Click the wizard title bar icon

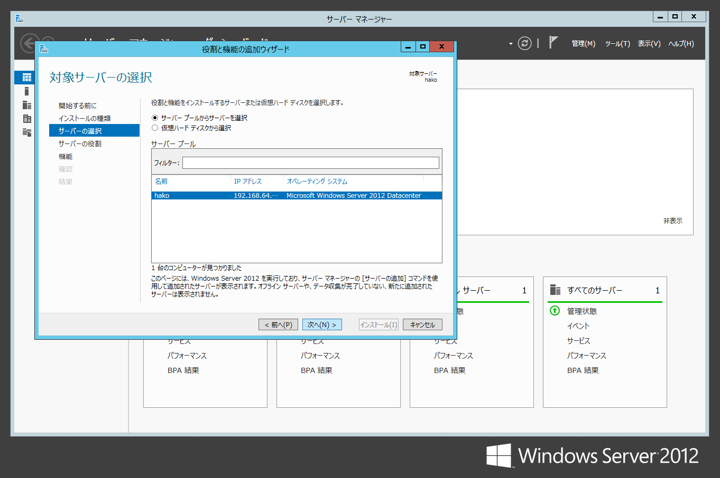44,48
